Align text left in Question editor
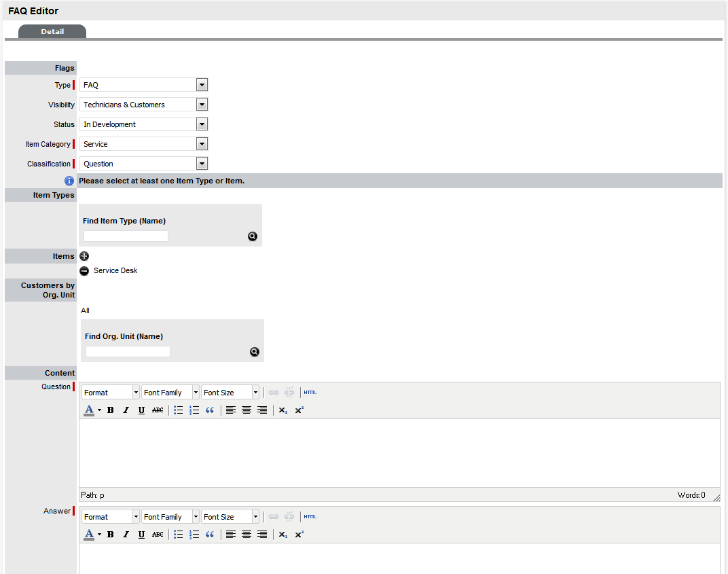The width and height of the screenshot is (728, 574). (x=231, y=410)
